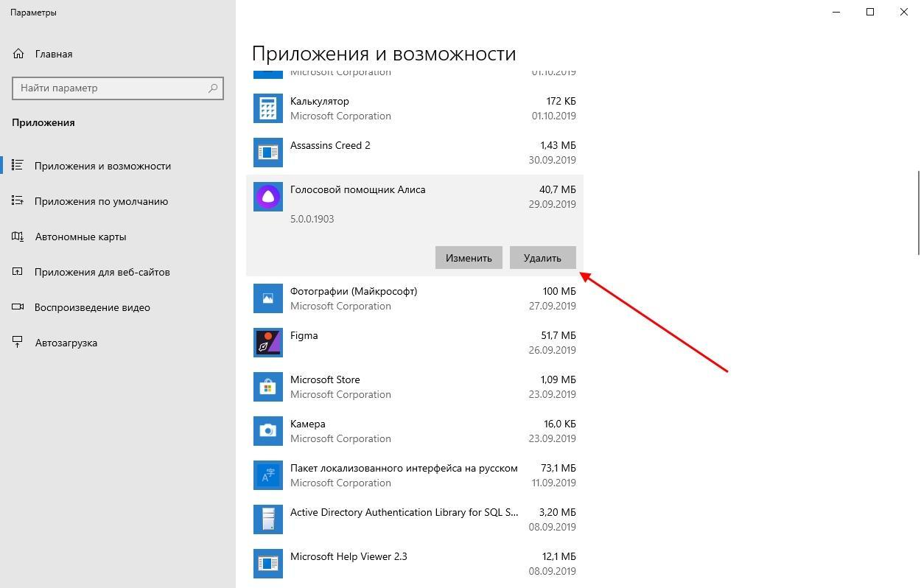The height and width of the screenshot is (588, 921).
Task: Click the Russian language pack icon
Action: [268, 475]
